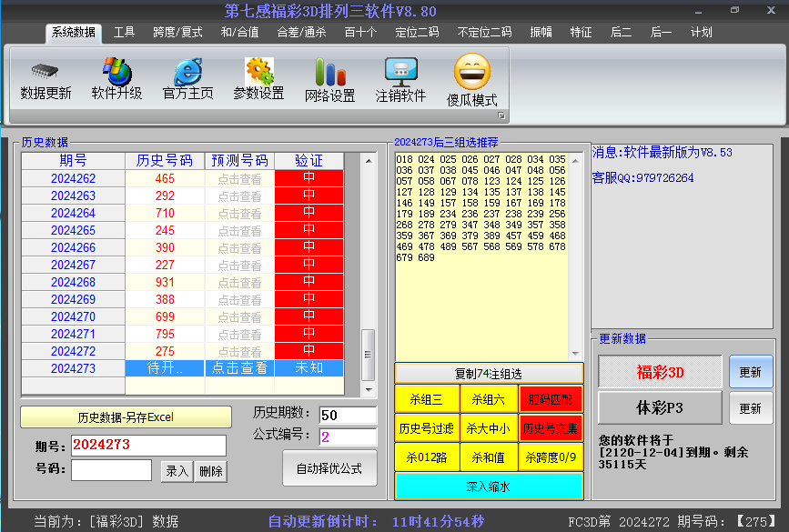The height and width of the screenshot is (532, 789).
Task: Open 官方主页 Internet Explorer icon
Action: [x=187, y=72]
